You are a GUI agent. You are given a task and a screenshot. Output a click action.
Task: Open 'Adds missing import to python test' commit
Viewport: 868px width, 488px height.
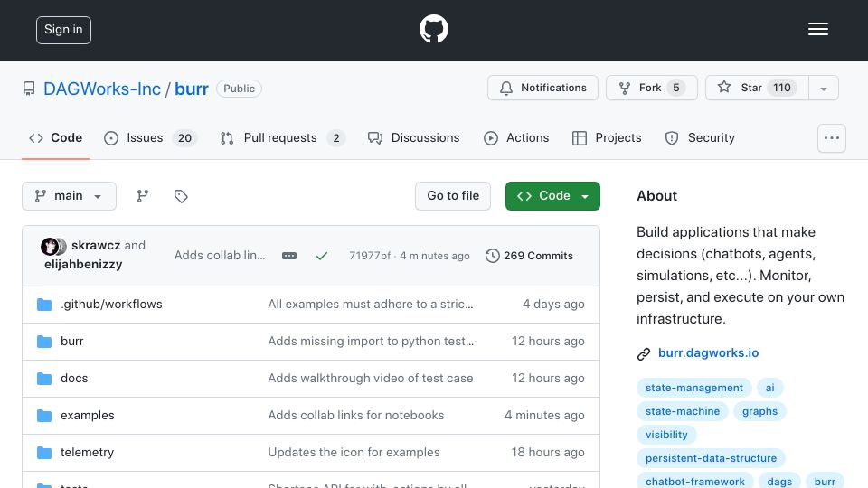pos(371,342)
